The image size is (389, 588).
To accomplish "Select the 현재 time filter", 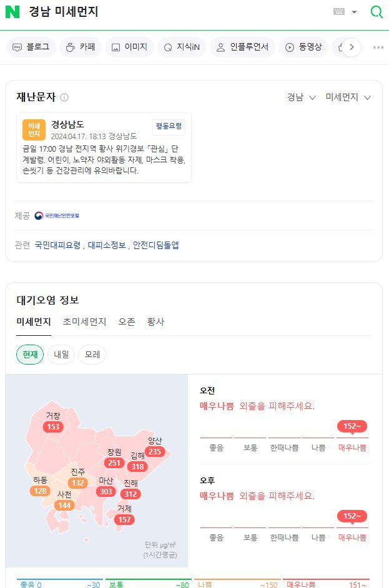I will coord(30,355).
